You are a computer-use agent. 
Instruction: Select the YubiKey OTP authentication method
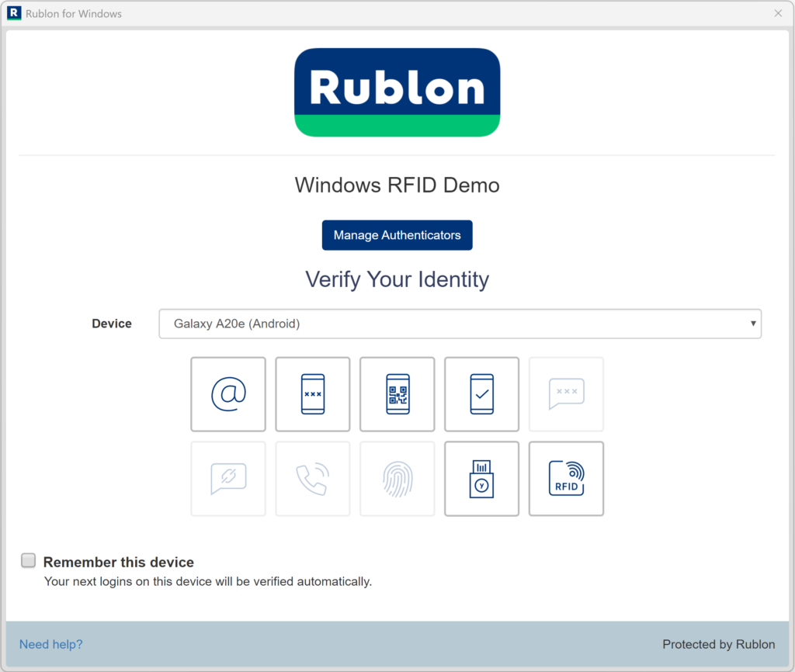(481, 479)
